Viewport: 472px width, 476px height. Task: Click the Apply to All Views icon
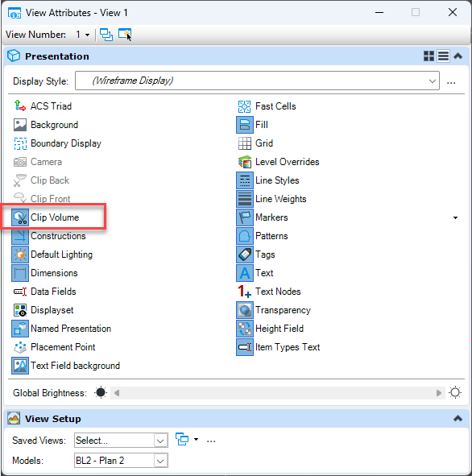[x=106, y=35]
